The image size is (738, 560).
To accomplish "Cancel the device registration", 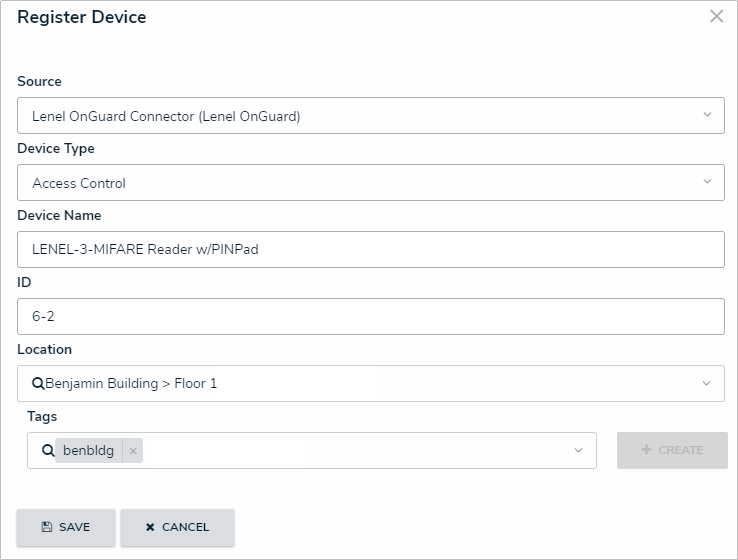I will tap(177, 527).
